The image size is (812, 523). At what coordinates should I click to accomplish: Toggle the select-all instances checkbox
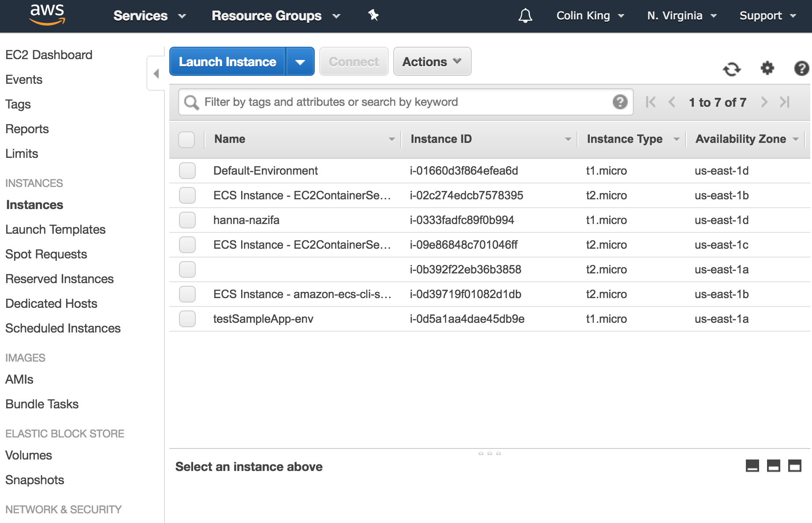(186, 139)
